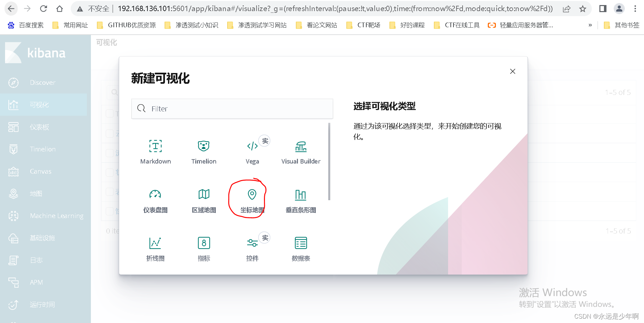Viewport: 644px width, 323px height.
Task: Select the 仪表盘图 gauge visualization
Action: [155, 199]
